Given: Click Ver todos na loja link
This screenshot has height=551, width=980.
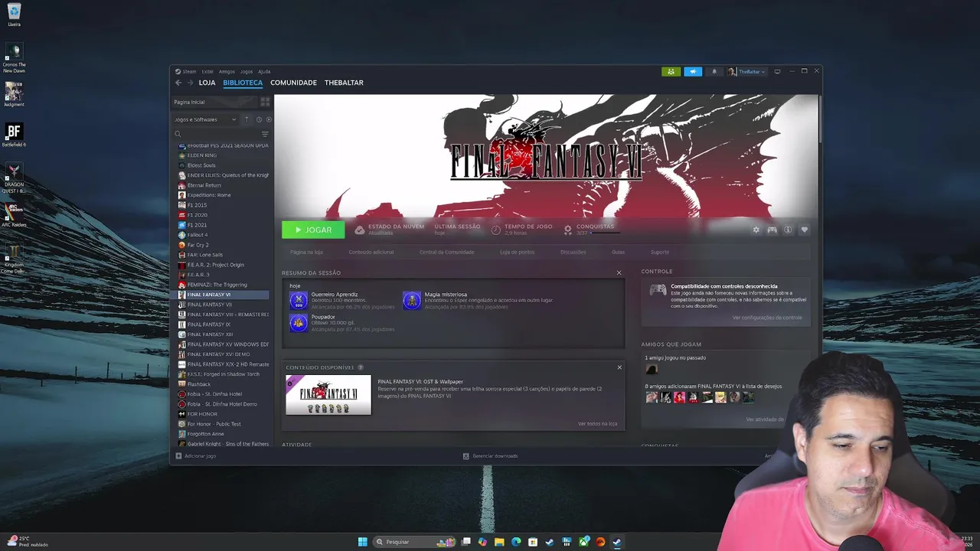Looking at the screenshot, I should 597,423.
